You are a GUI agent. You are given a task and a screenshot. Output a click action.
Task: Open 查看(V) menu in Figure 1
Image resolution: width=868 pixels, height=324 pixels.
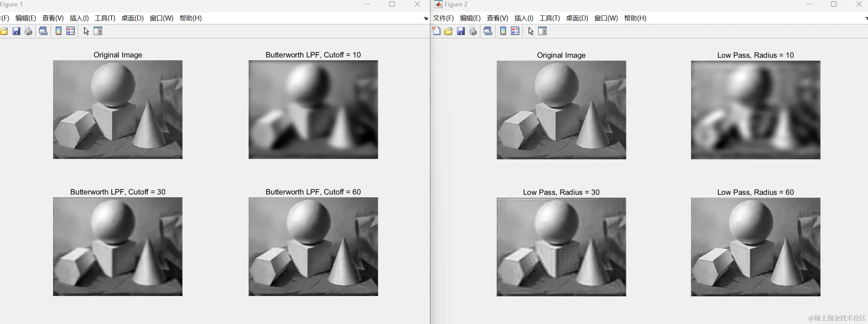pyautogui.click(x=53, y=18)
